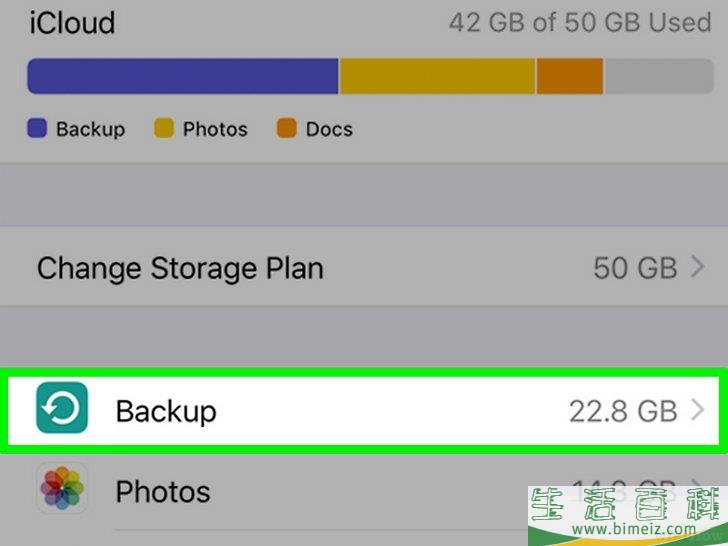The height and width of the screenshot is (546, 728).
Task: Expand the Backup row chevron
Action: (698, 410)
